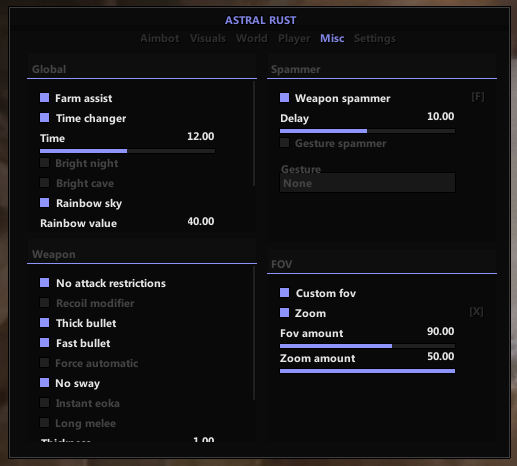Screen dimensions: 517x466
Task: Switch to the Aimbot tab
Action: 160,38
